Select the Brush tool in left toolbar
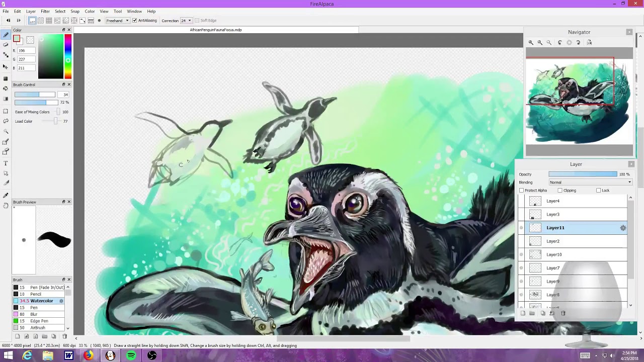The width and height of the screenshot is (644, 362). [6, 35]
